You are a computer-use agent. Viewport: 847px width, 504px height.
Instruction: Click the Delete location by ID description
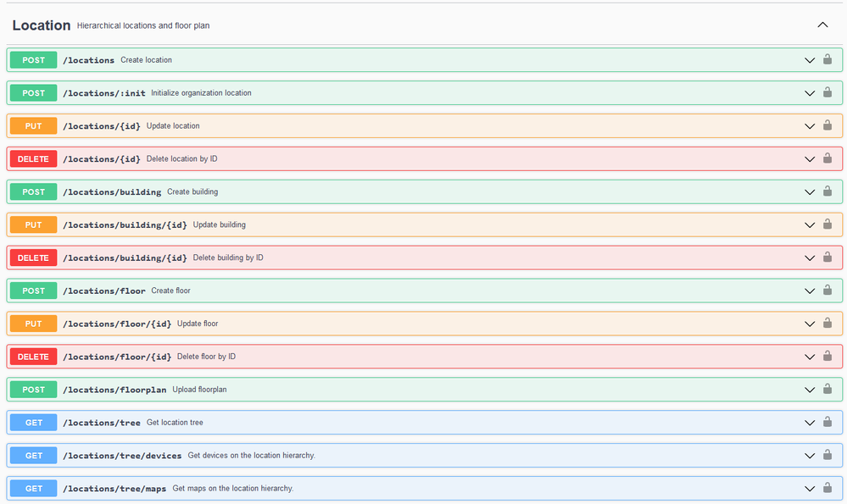pos(181,158)
